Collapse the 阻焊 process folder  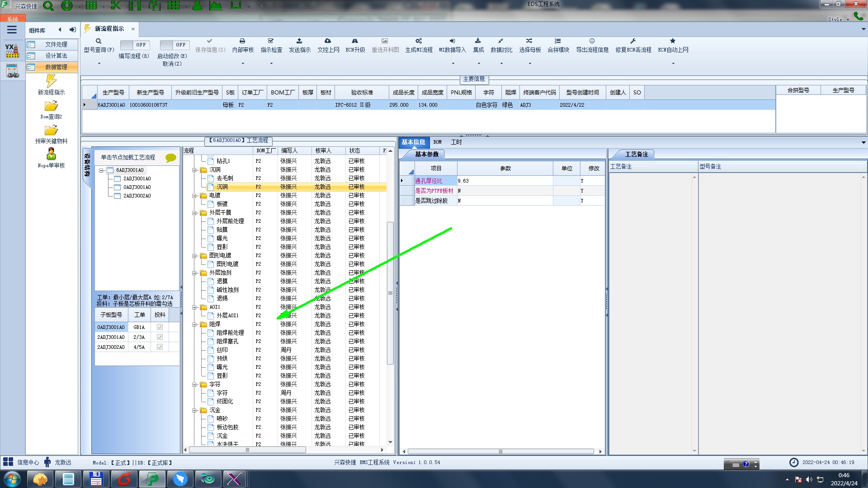click(x=194, y=324)
